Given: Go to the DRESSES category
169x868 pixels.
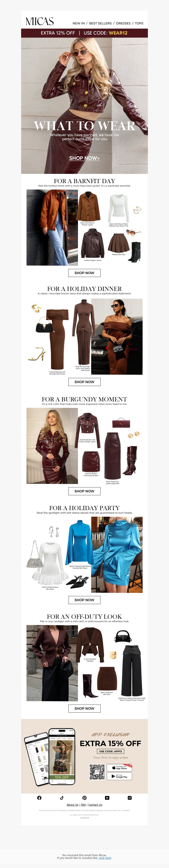Looking at the screenshot, I should point(123,23).
